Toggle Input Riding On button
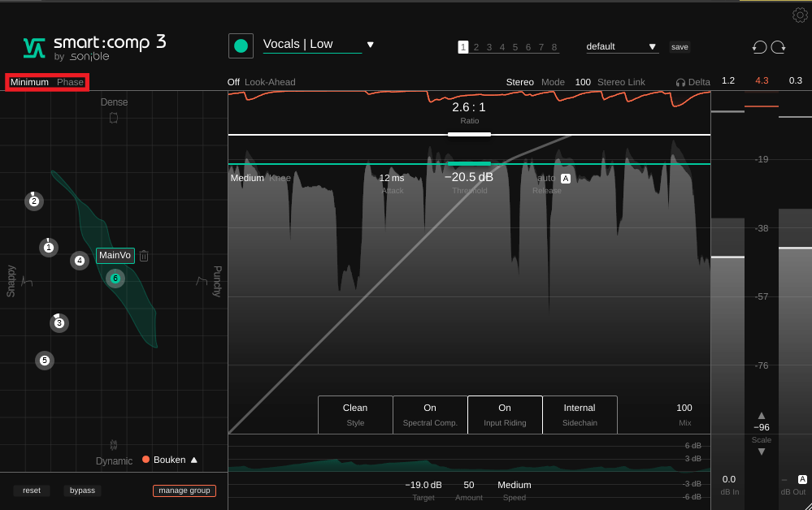The width and height of the screenshot is (812, 510). 505,414
